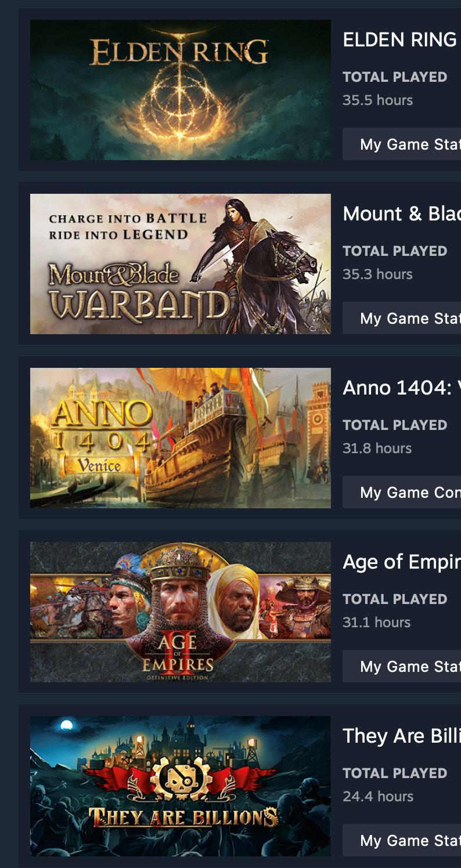The height and width of the screenshot is (868, 461).
Task: Open the ELDEN RING game banner image
Action: pos(181,90)
